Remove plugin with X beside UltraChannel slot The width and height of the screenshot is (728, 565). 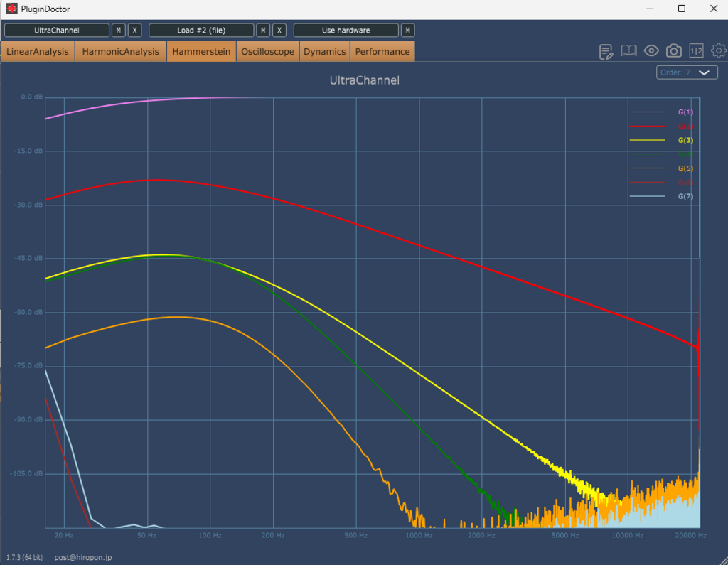(134, 30)
